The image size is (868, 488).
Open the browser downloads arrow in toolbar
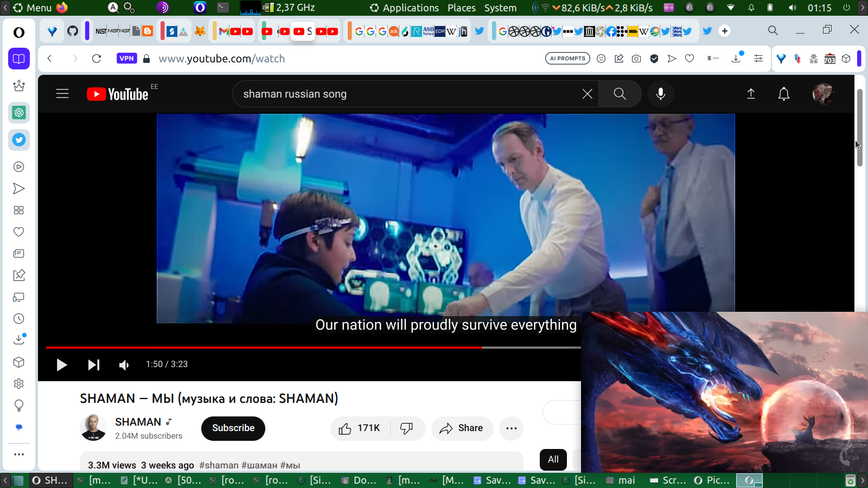pos(736,58)
